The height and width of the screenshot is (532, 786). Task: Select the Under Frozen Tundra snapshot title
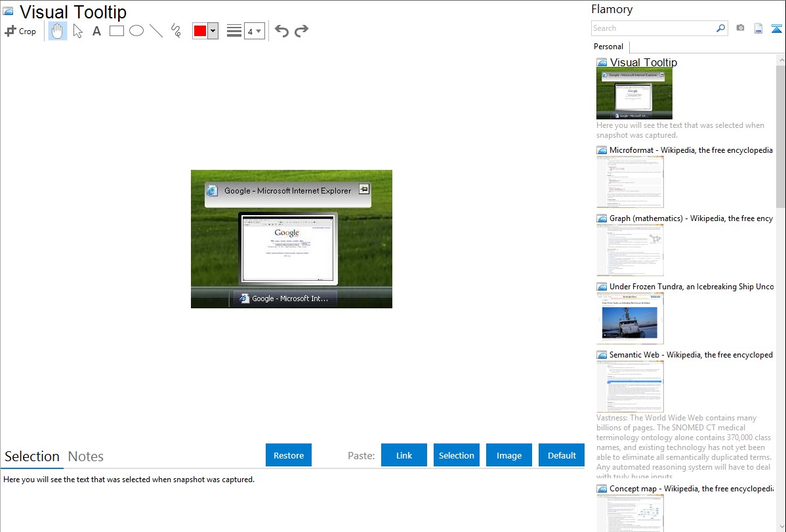pos(692,286)
